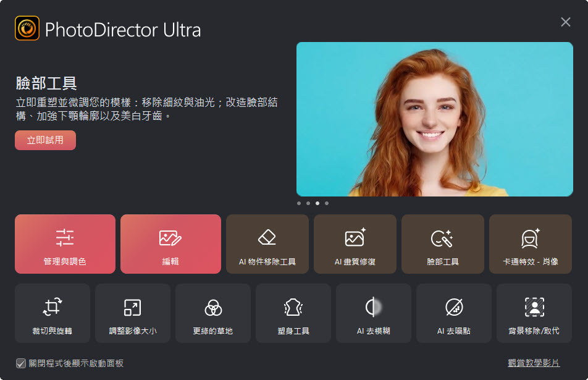Open the 管理與調色 (Manage & Adjust) tool
The image size is (588, 380).
[64, 243]
